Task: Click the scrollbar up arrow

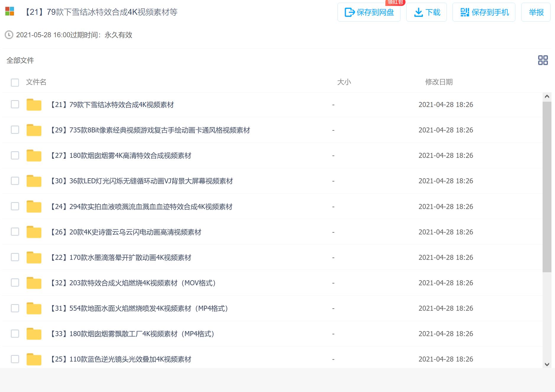Action: (x=547, y=97)
